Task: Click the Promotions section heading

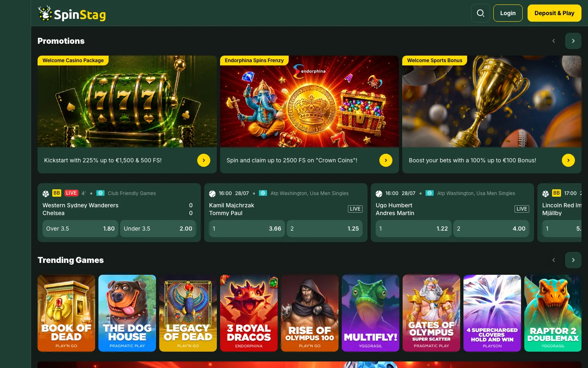Action: pyautogui.click(x=61, y=41)
